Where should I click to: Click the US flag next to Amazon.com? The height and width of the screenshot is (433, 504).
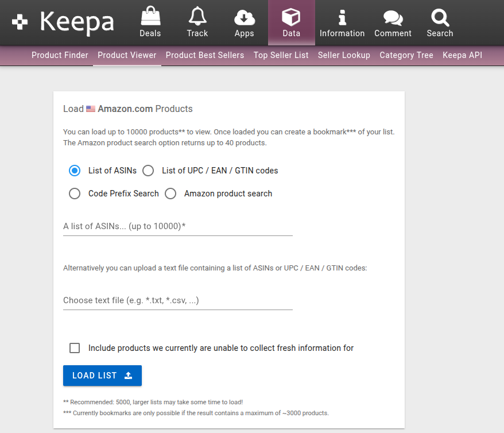(x=90, y=108)
